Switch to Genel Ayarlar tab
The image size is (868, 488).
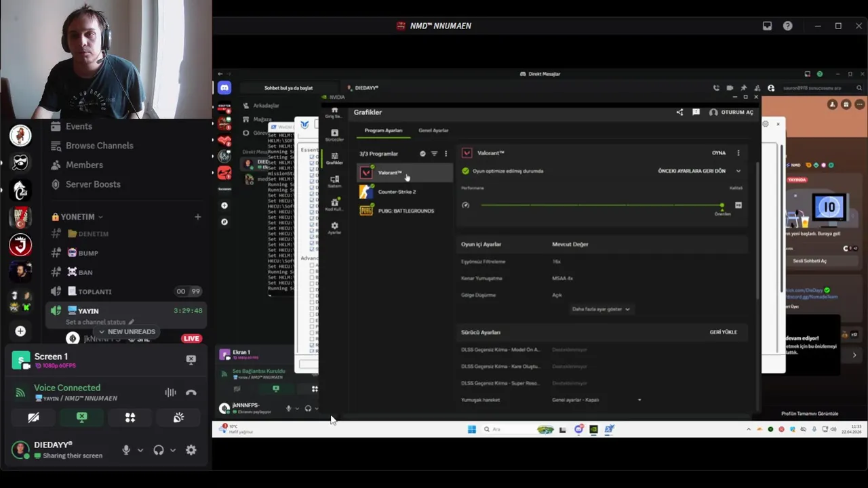point(433,130)
